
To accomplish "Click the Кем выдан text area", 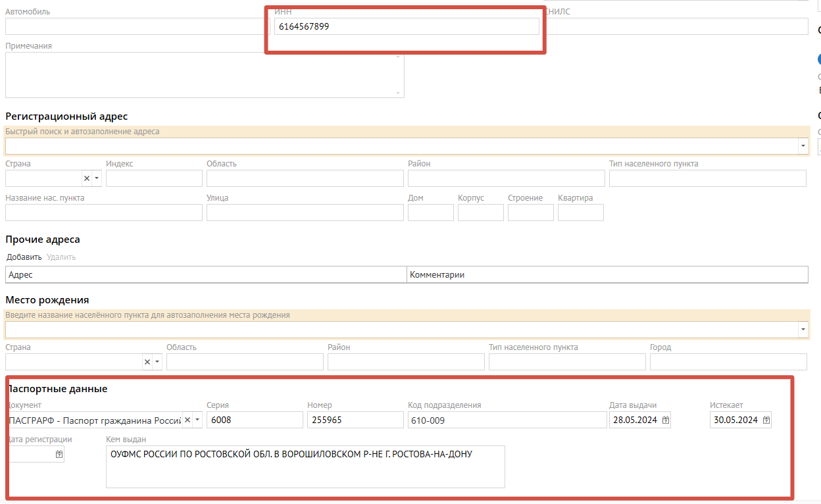I will click(305, 466).
